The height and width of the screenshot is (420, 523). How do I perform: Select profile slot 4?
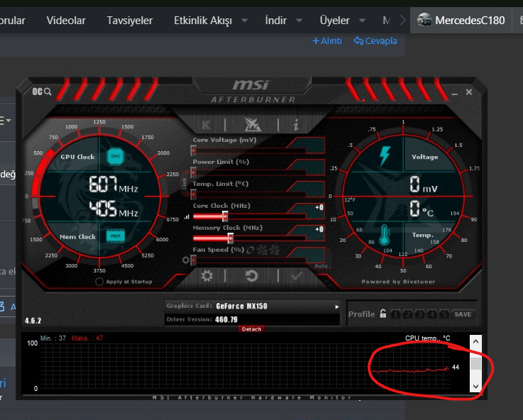click(432, 314)
